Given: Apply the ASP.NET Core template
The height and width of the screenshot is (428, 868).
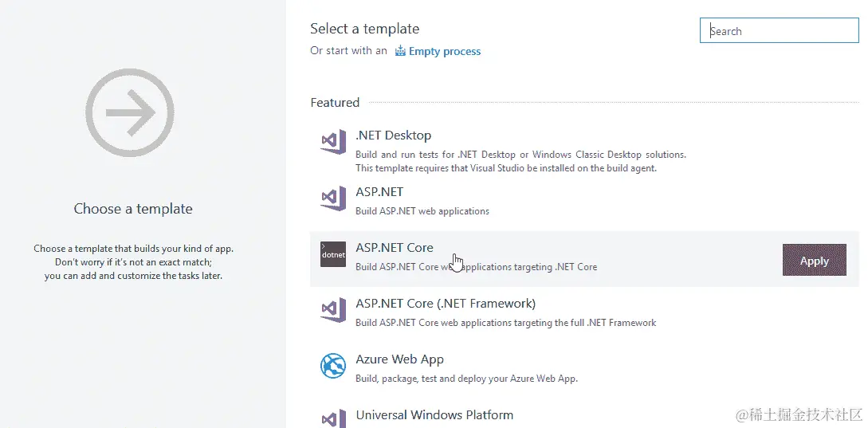Looking at the screenshot, I should [815, 260].
